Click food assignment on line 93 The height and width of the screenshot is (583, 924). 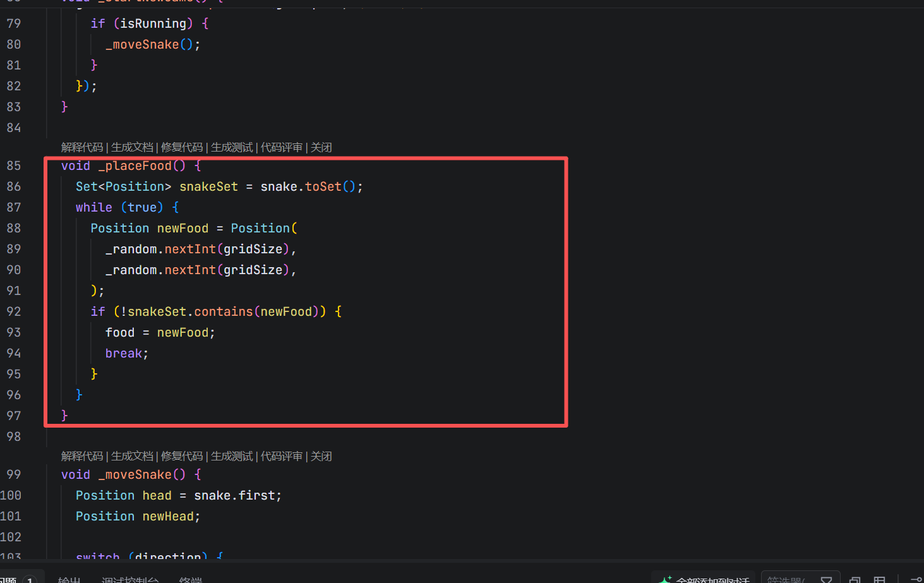point(120,332)
